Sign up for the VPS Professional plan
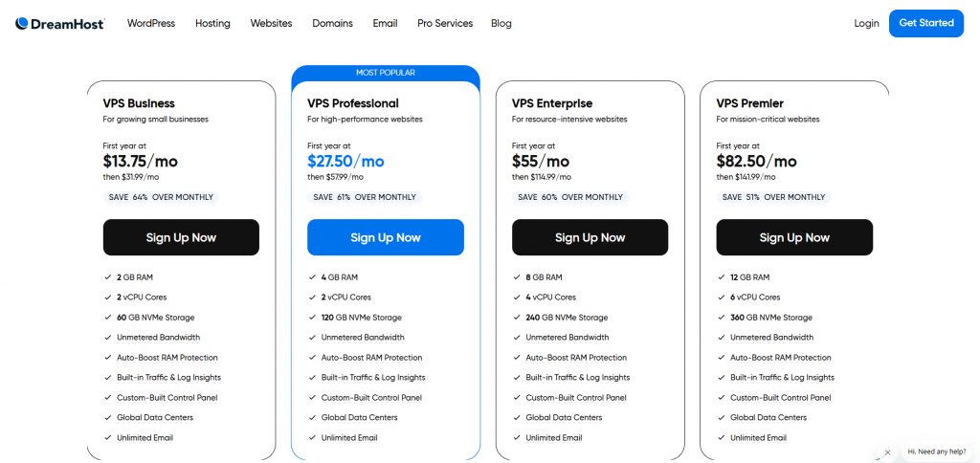The width and height of the screenshot is (980, 463). (x=386, y=237)
